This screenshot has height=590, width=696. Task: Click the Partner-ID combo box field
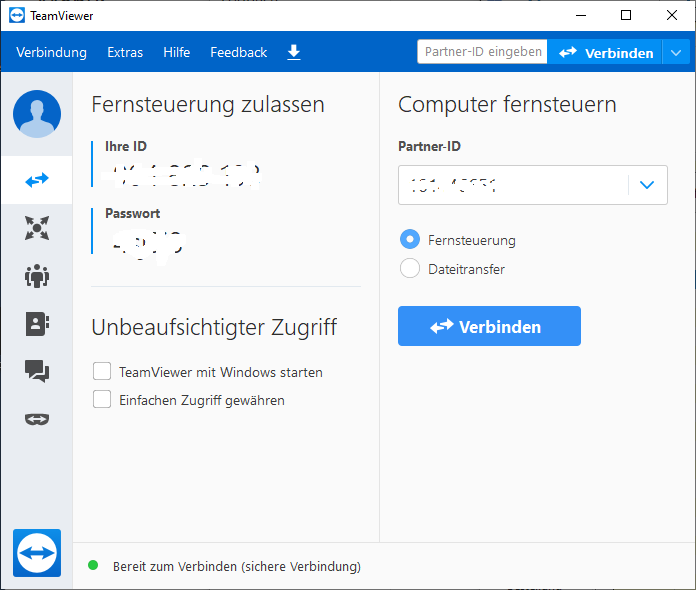click(x=533, y=185)
